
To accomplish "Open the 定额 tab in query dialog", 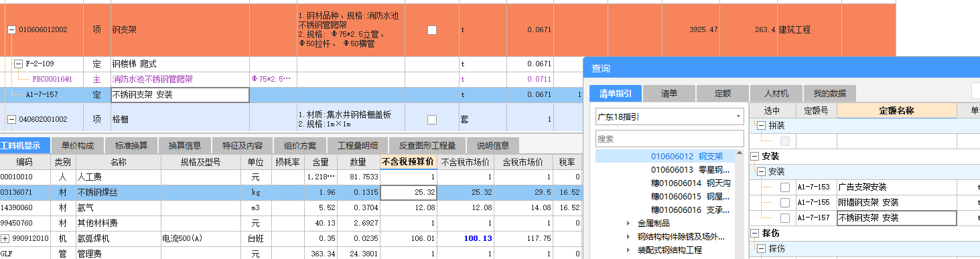I will tap(722, 93).
